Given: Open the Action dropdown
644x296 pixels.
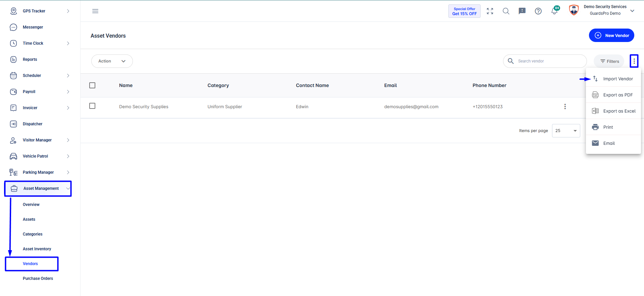Looking at the screenshot, I should [x=112, y=61].
